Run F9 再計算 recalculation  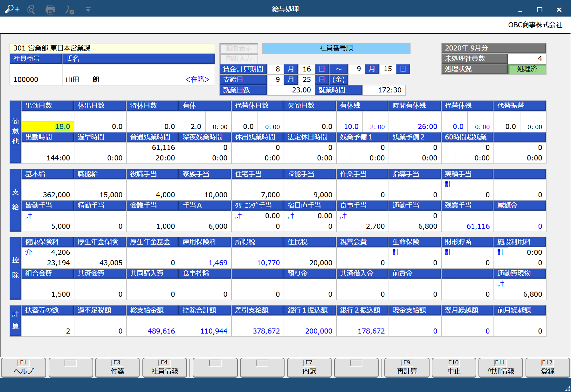pos(407,368)
